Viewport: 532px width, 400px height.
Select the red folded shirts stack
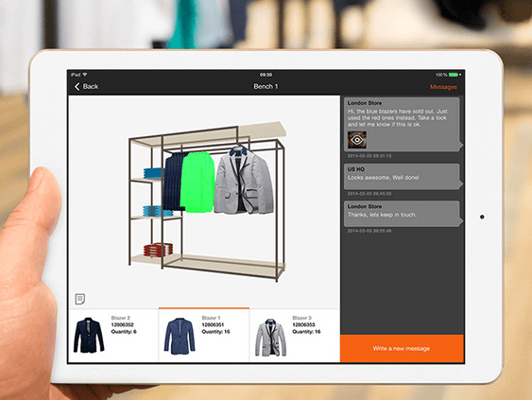(x=158, y=250)
